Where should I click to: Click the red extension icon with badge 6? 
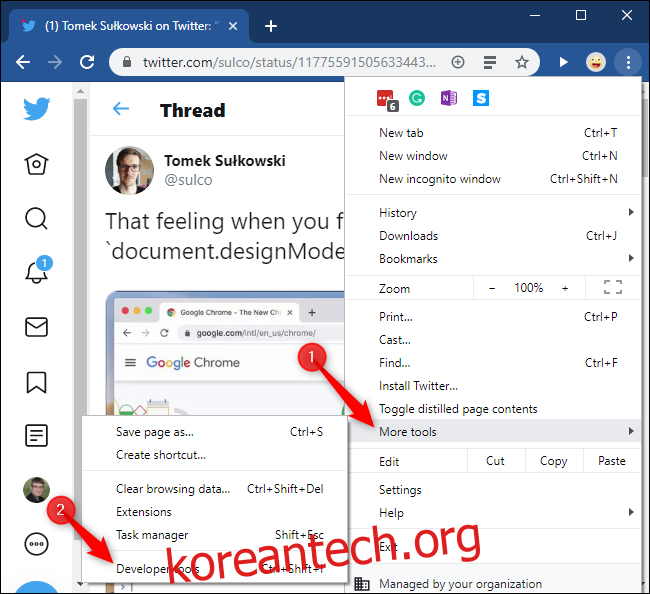point(387,100)
